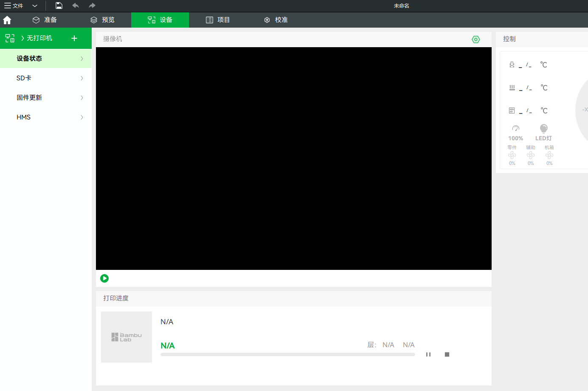Switch to the 预览 tab
The image size is (588, 391).
[x=102, y=20]
